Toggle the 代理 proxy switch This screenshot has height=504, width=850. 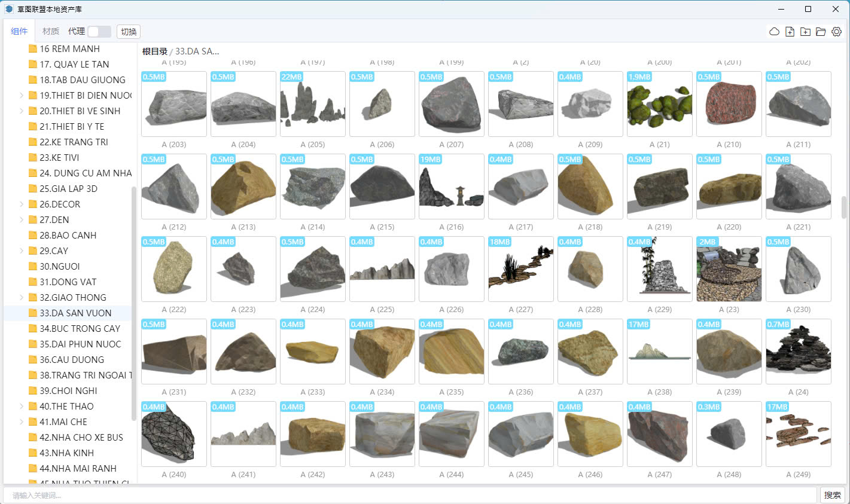[99, 32]
